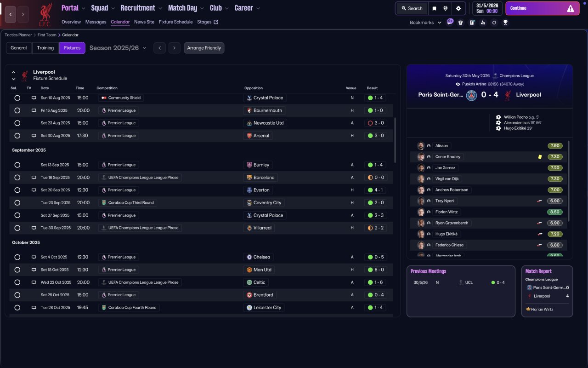Click the First Team breadcrumb
The image size is (588, 368).
[47, 35]
